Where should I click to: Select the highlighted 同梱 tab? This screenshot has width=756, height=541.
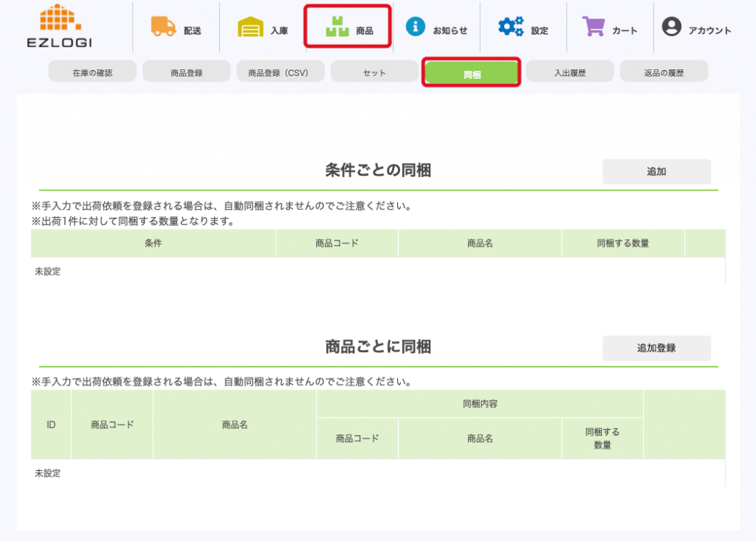(472, 73)
